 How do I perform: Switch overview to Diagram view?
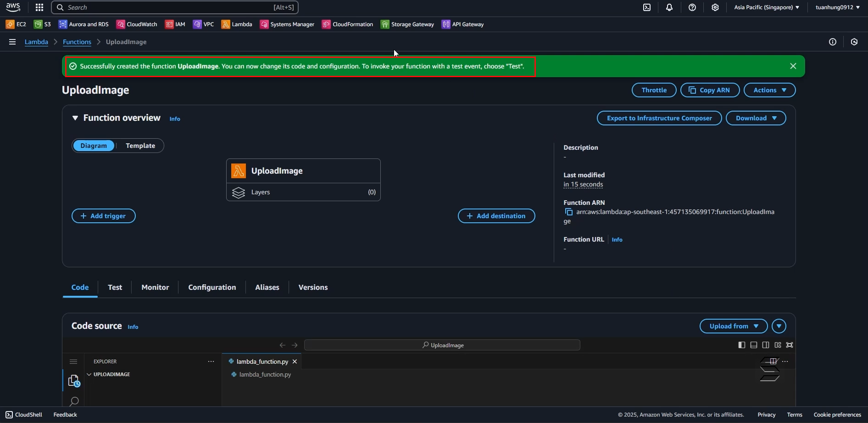[x=94, y=146]
